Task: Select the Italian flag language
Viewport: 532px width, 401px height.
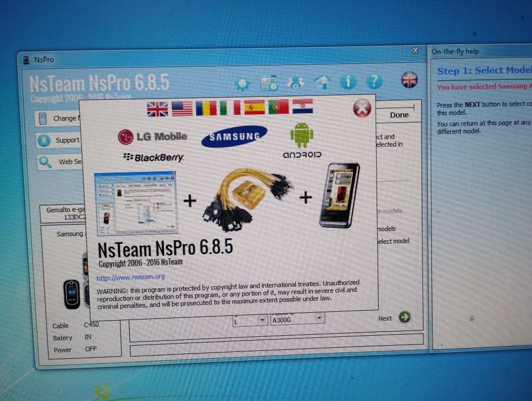Action: tap(229, 108)
